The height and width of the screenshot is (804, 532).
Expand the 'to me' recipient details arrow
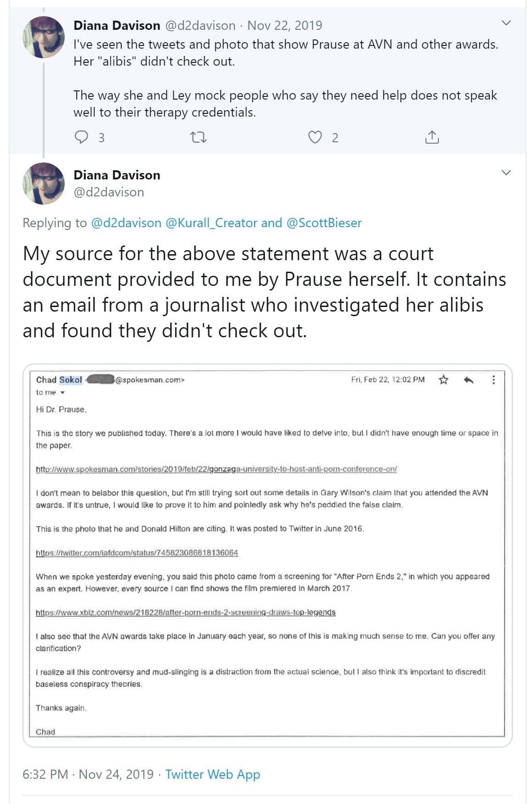click(63, 393)
